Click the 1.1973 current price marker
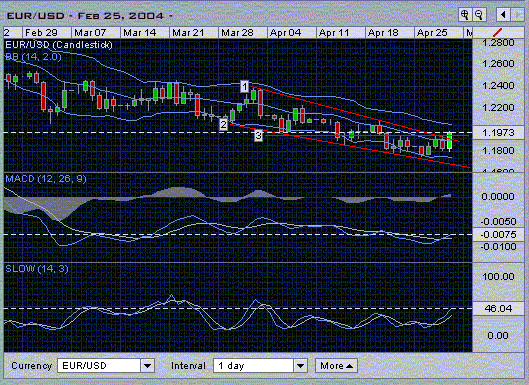 pyautogui.click(x=498, y=133)
